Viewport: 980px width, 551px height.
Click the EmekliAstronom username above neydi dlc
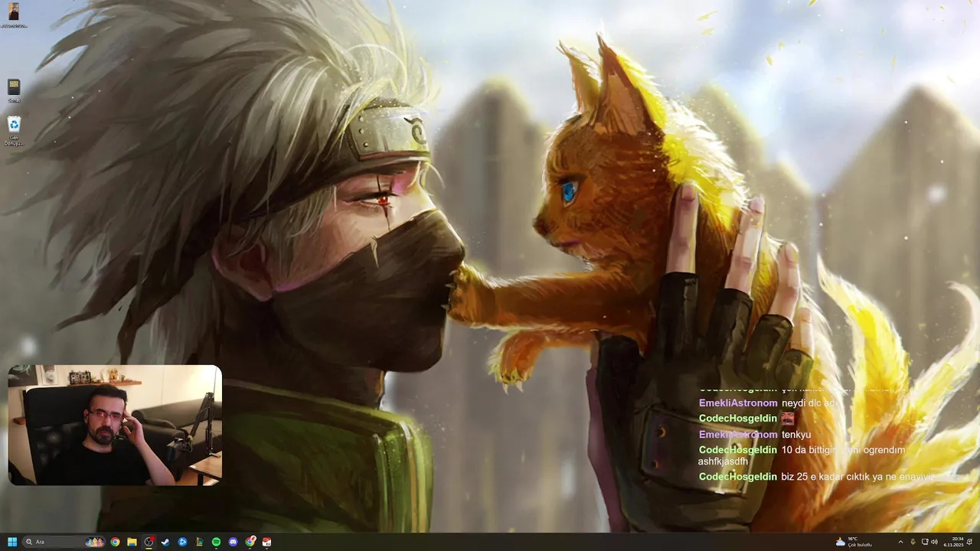(x=738, y=403)
